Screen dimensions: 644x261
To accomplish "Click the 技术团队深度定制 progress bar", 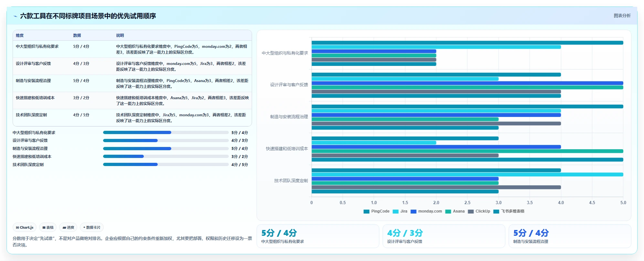I will point(166,164).
